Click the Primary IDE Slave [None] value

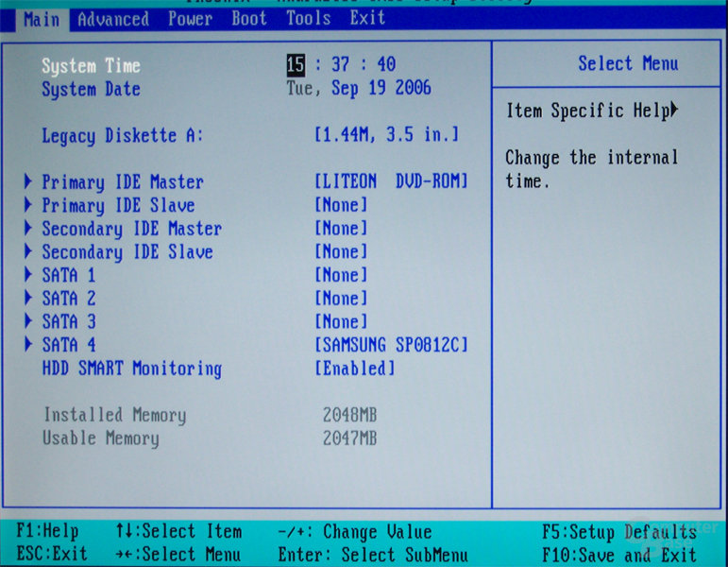pyautogui.click(x=341, y=204)
